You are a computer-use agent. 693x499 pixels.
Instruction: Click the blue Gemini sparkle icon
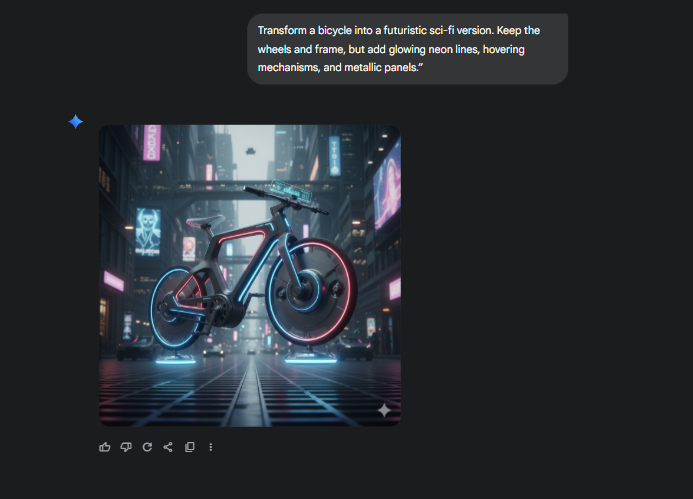(x=76, y=121)
